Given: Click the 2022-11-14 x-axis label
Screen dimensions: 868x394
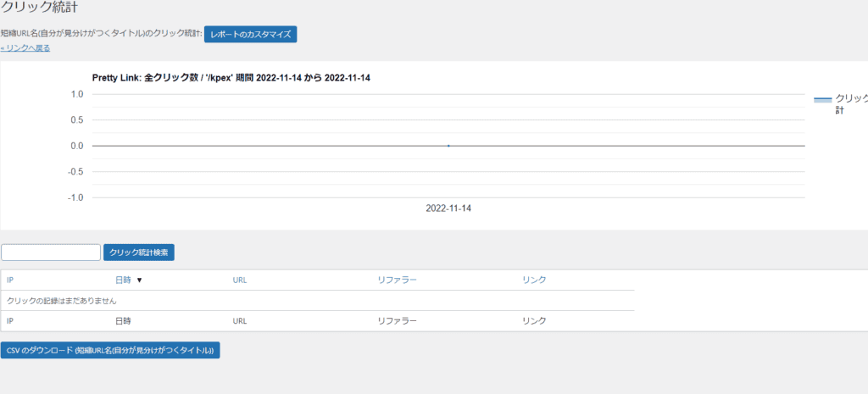Looking at the screenshot, I should pyautogui.click(x=448, y=208).
